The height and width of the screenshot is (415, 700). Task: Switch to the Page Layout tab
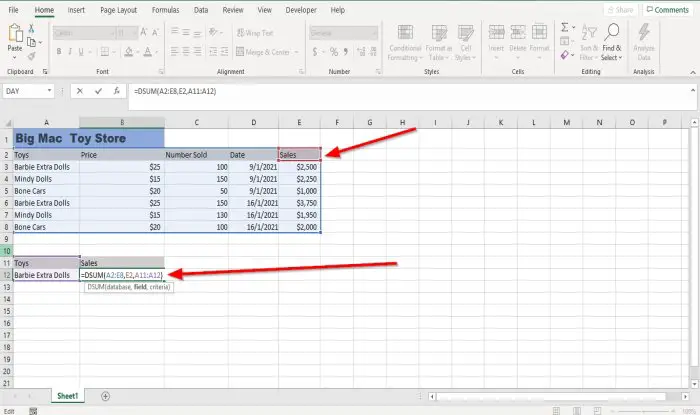pos(118,10)
